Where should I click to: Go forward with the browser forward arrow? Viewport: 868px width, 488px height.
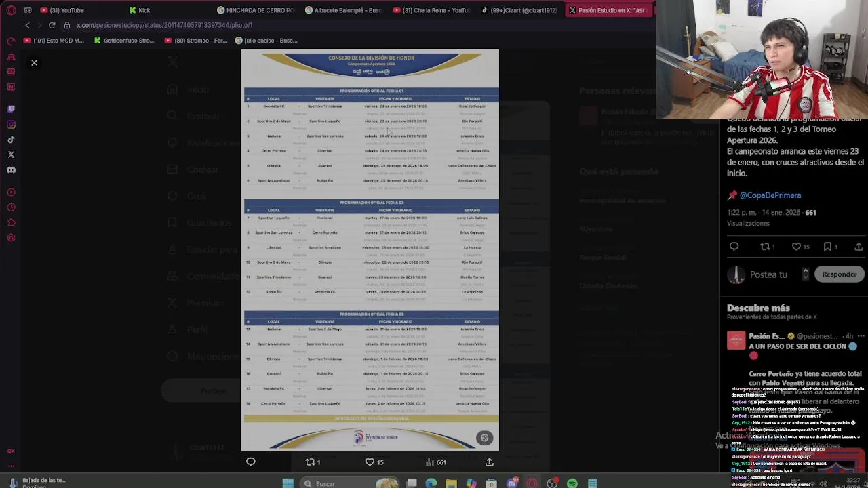[39, 25]
